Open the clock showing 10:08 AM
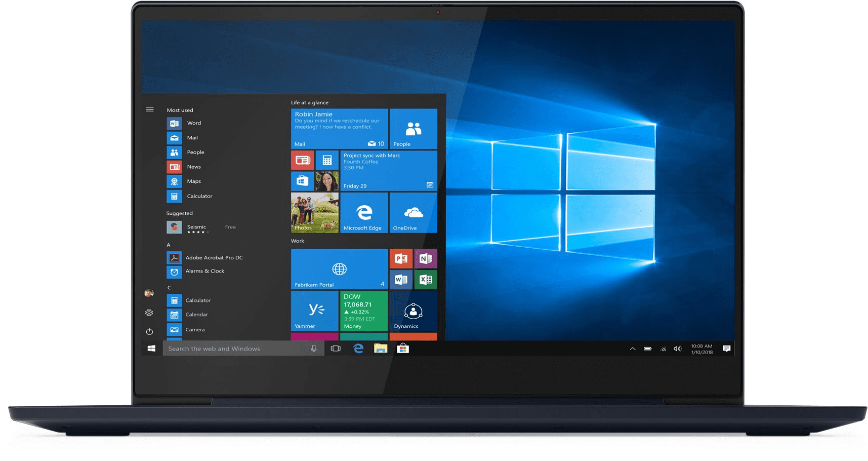The height and width of the screenshot is (461, 868). click(702, 349)
